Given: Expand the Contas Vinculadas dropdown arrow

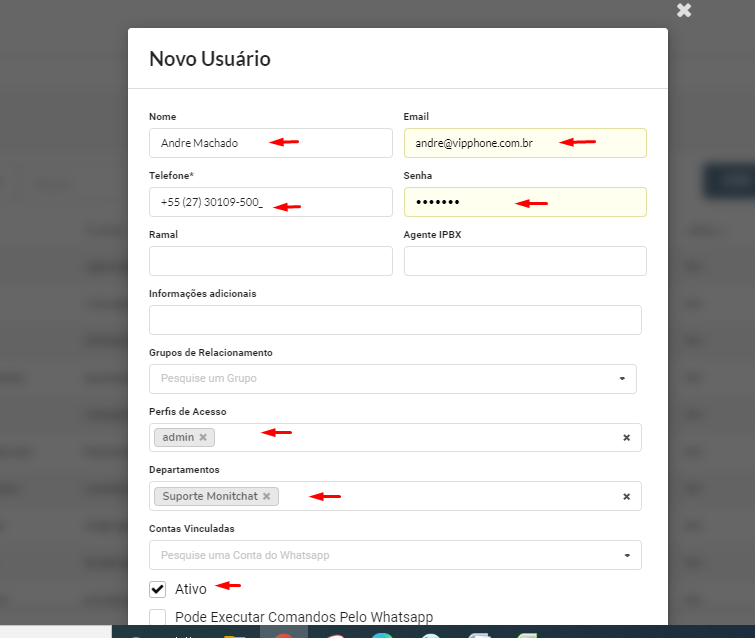Looking at the screenshot, I should [627, 555].
